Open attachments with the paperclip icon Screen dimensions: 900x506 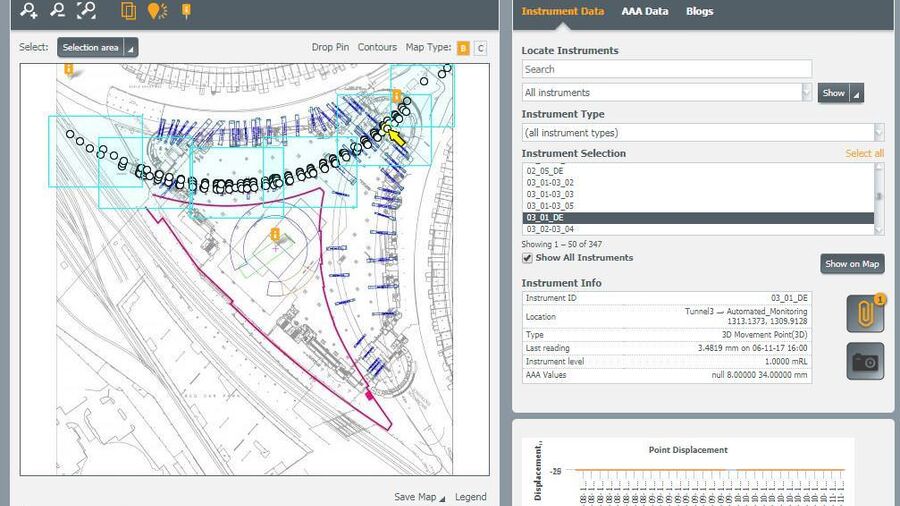[x=865, y=313]
